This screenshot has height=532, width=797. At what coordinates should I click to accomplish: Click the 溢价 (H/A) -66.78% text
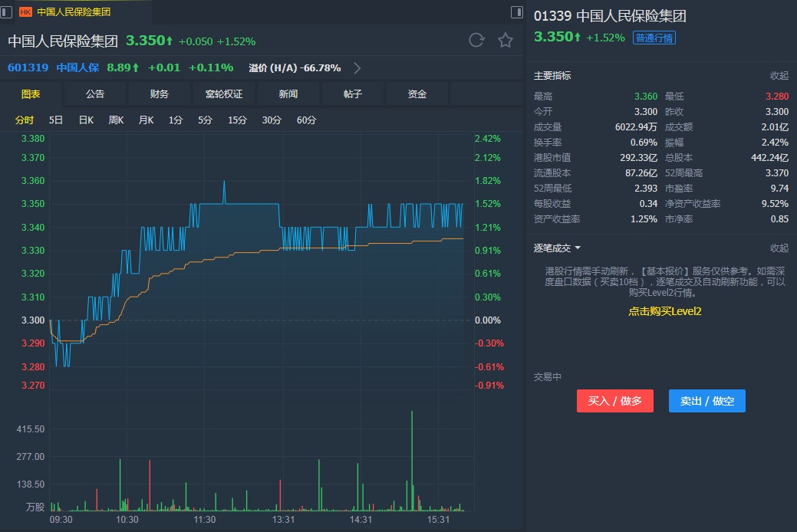(295, 68)
